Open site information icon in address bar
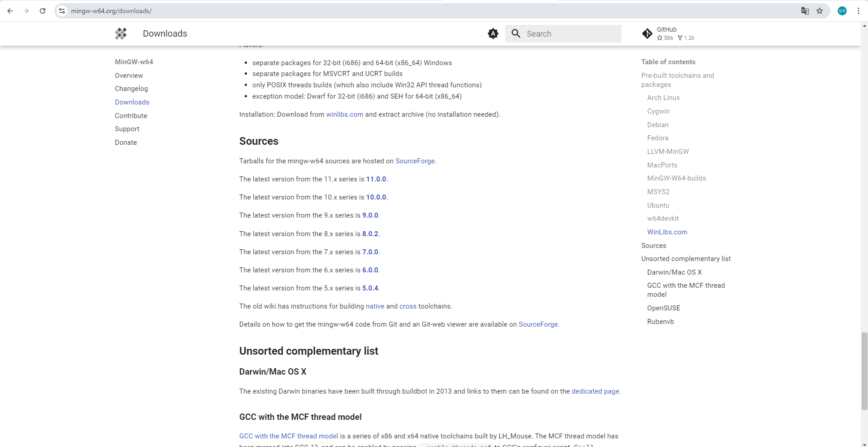 [x=62, y=11]
